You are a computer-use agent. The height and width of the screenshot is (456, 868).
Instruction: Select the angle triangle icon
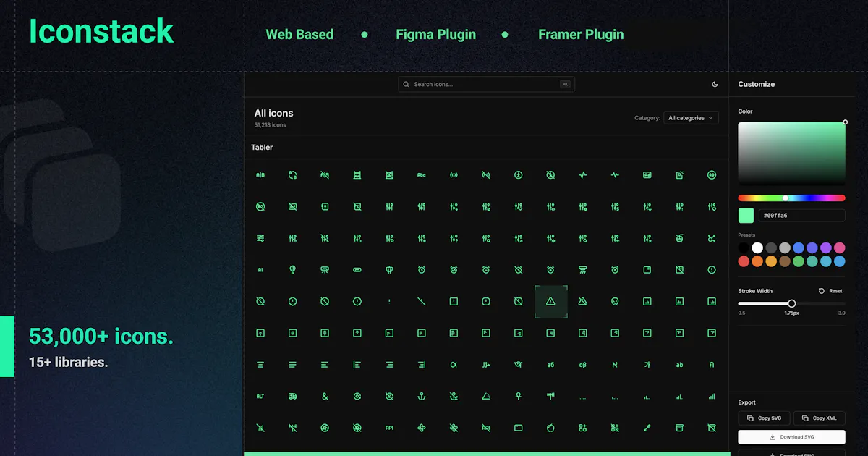[x=486, y=397]
